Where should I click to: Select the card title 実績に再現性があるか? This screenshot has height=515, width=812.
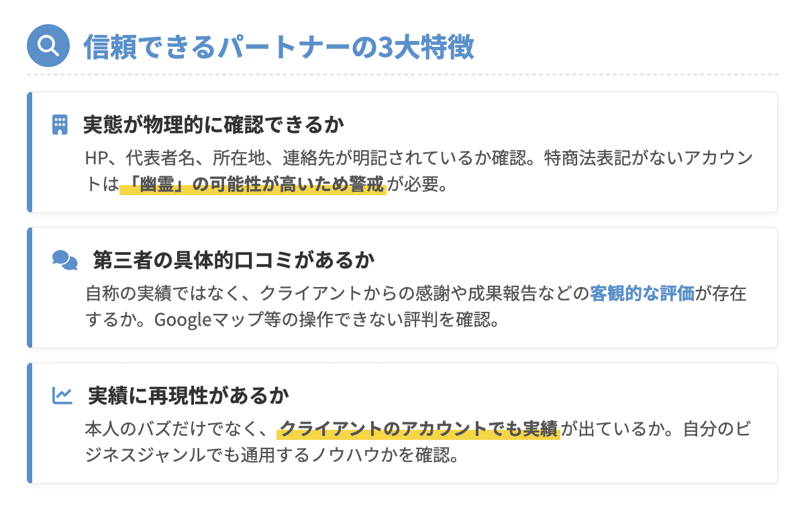pyautogui.click(x=189, y=396)
